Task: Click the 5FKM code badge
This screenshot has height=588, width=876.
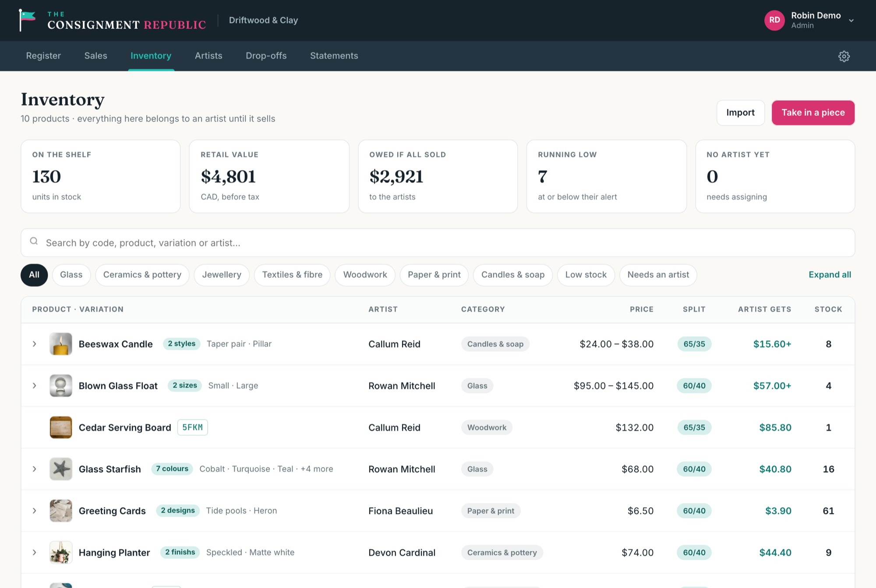Action: [x=192, y=427]
